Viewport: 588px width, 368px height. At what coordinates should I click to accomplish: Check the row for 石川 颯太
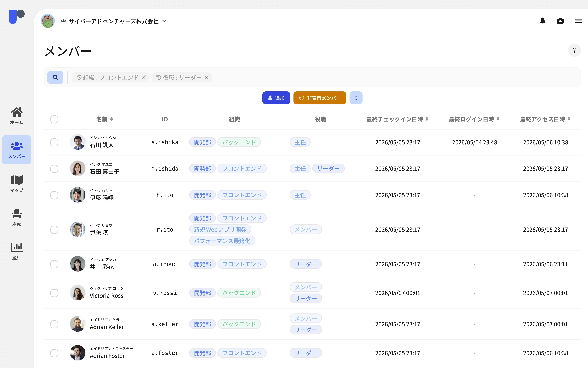54,142
